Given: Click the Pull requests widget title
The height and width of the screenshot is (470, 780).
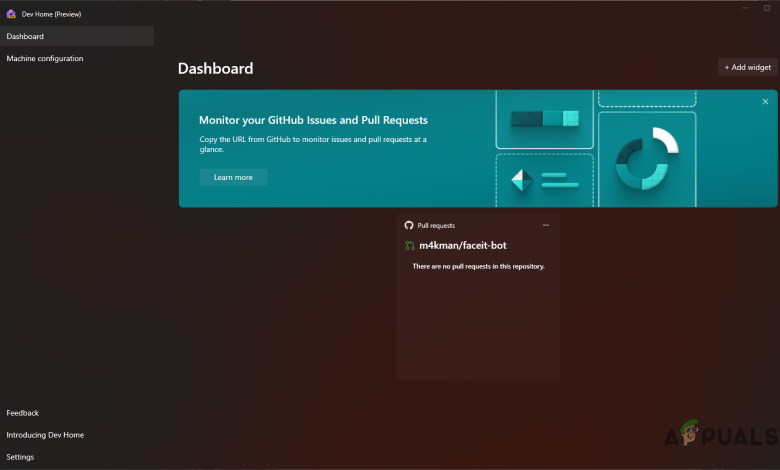Looking at the screenshot, I should pos(436,225).
